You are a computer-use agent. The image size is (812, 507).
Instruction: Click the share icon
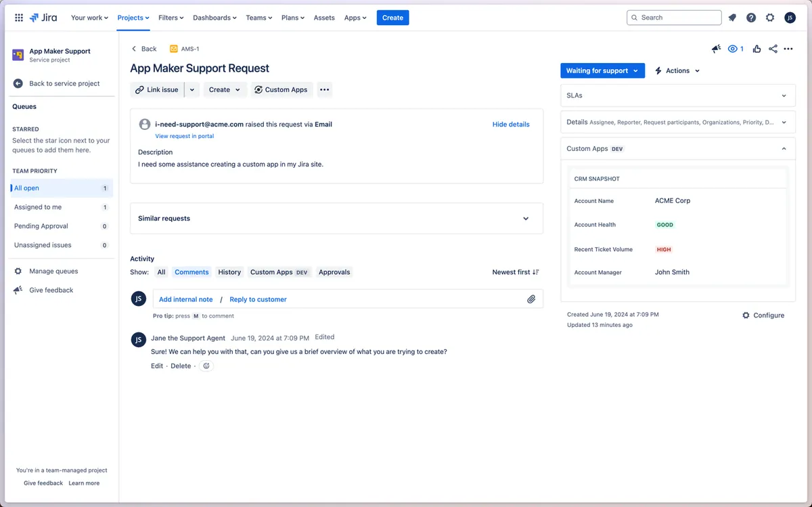click(x=773, y=49)
